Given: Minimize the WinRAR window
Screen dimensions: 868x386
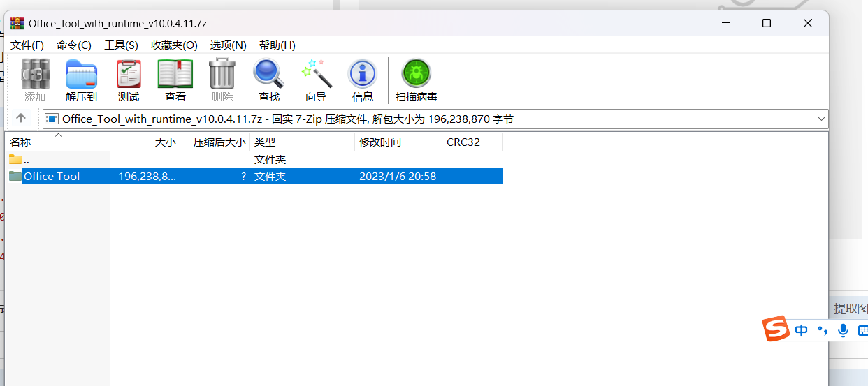Looking at the screenshot, I should coord(725,23).
